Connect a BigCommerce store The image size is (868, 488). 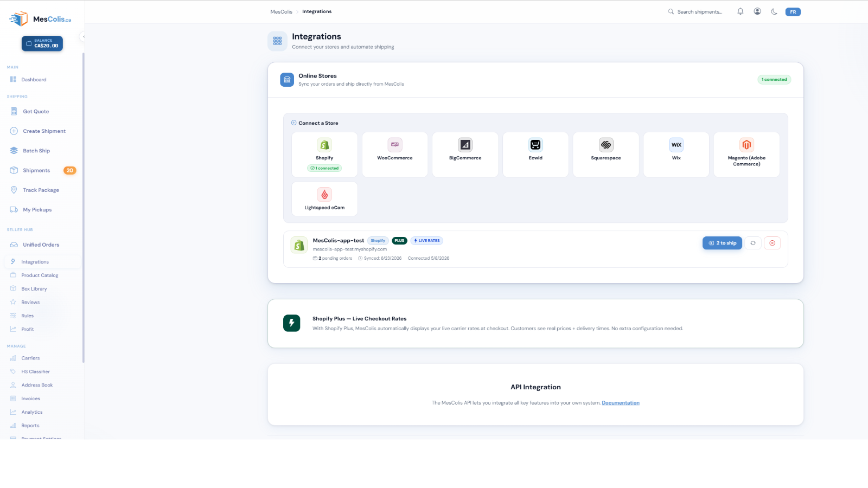465,155
